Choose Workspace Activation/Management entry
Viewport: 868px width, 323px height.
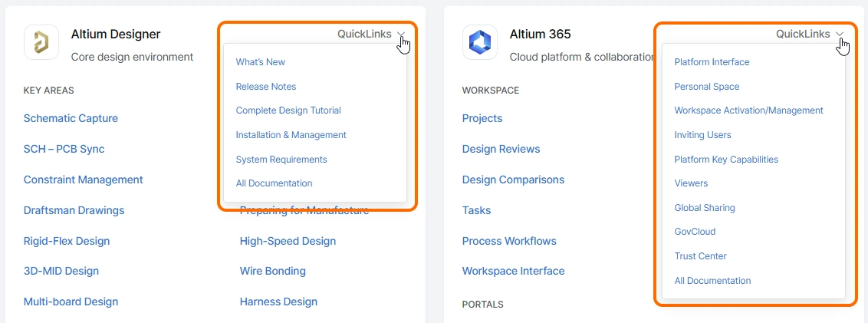(x=749, y=110)
